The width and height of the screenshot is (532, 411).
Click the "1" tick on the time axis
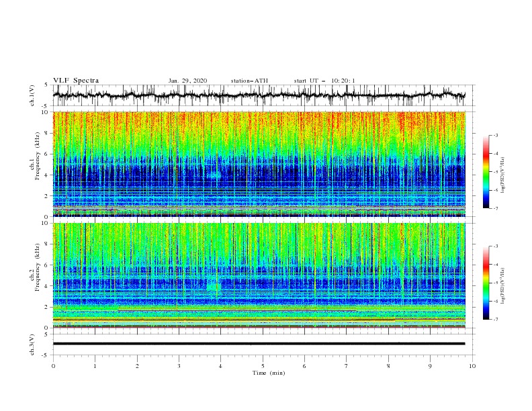point(95,366)
